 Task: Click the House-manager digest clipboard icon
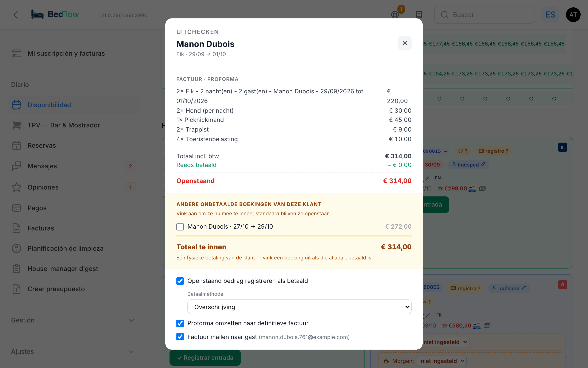tap(17, 268)
